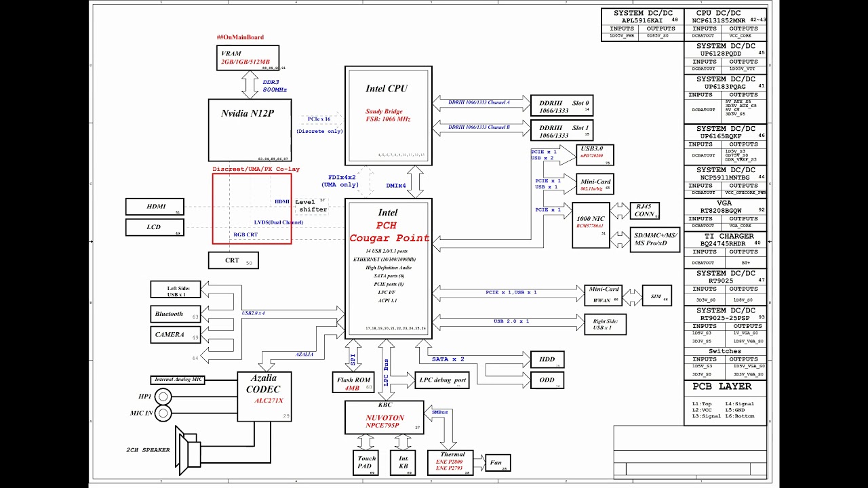The height and width of the screenshot is (488, 868).
Task: Select the "(Discrete only)" note
Action: tap(319, 131)
